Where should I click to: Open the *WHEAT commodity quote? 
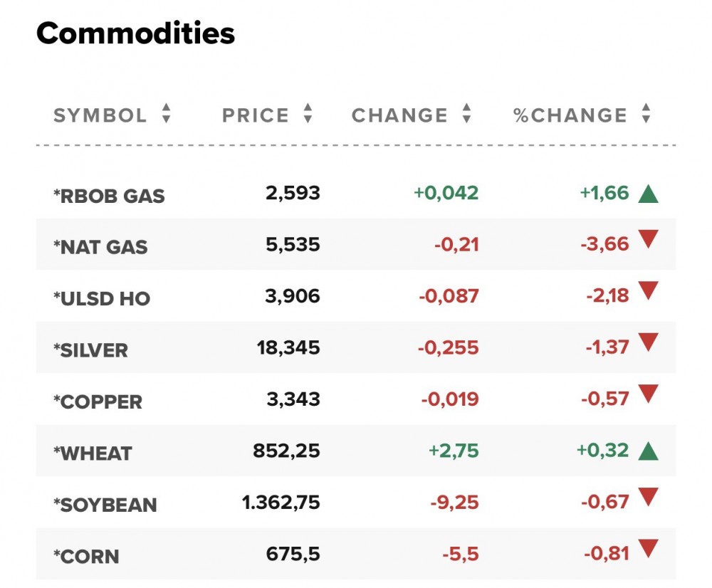pos(93,453)
